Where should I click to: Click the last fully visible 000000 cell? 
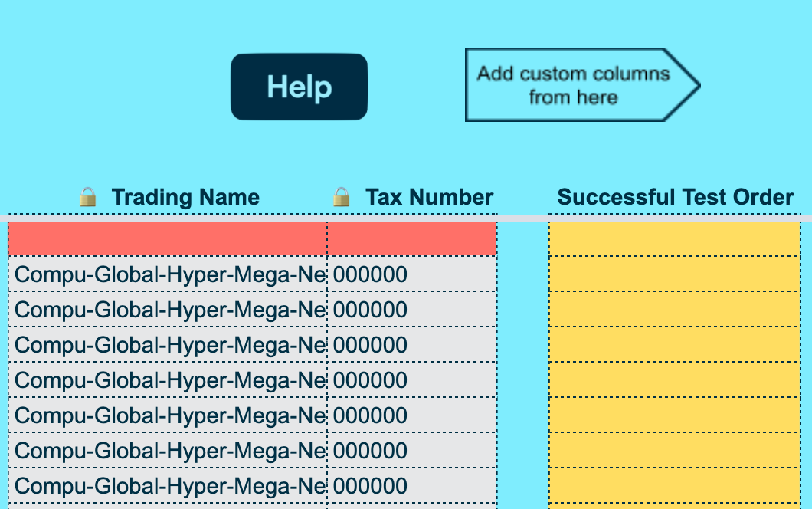tap(411, 486)
